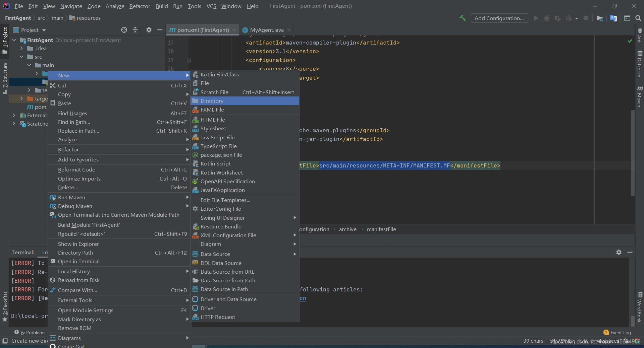Screen dimensions: 644x348
Task: Click the locate/select opened file target icon
Action: pyautogui.click(x=124, y=30)
